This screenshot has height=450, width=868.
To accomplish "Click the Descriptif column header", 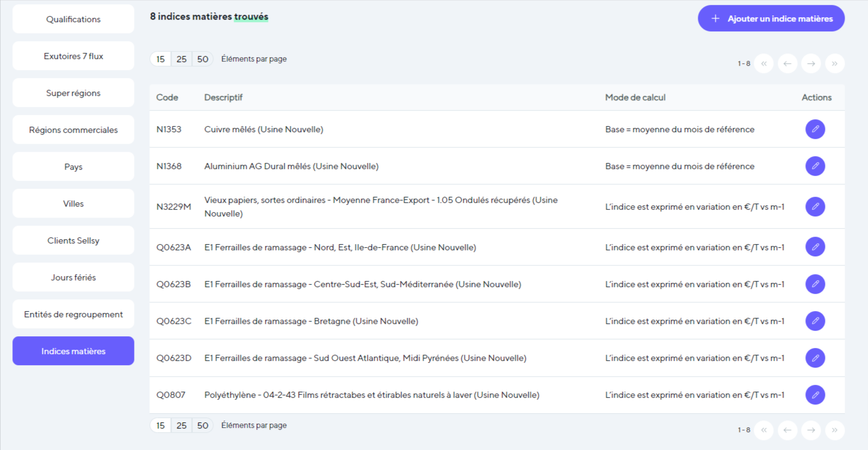I will point(223,97).
